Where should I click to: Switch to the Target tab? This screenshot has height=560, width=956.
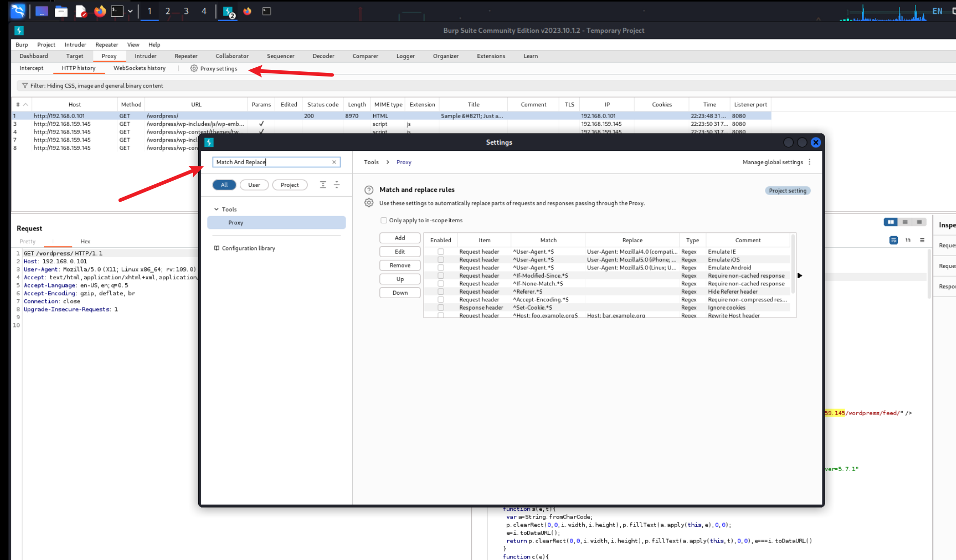point(74,56)
